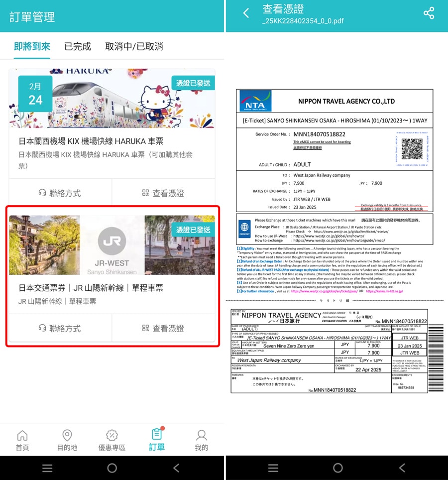
Task: Tap Android back arrow on left screen
Action: (176, 468)
